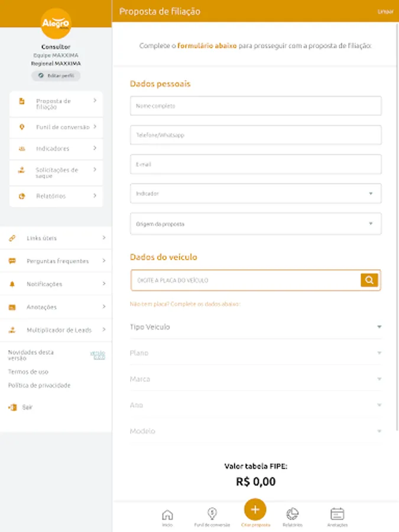The image size is (399, 532).
Task: Open Proposta de filiação sidebar menu item
Action: [x=56, y=104]
